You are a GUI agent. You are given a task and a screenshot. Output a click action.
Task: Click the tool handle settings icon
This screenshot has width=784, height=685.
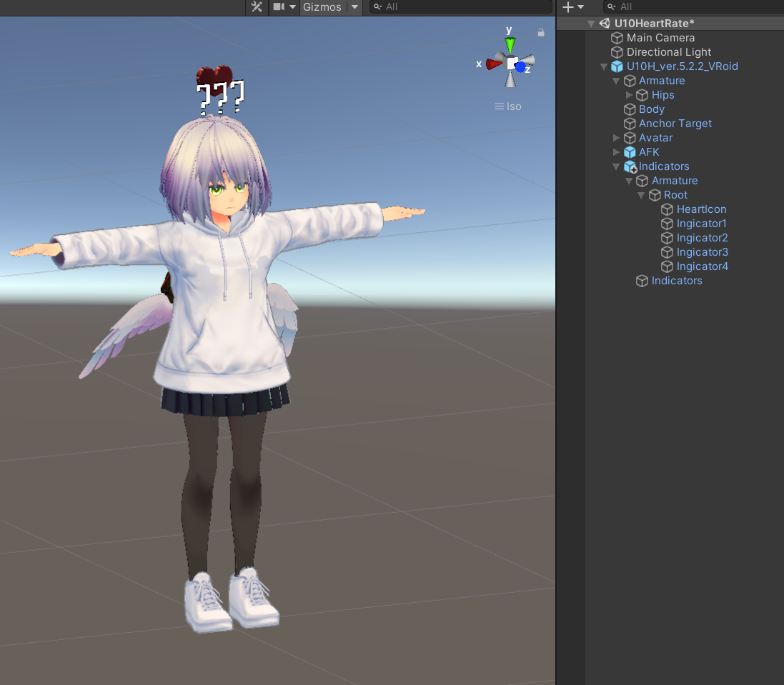(257, 7)
